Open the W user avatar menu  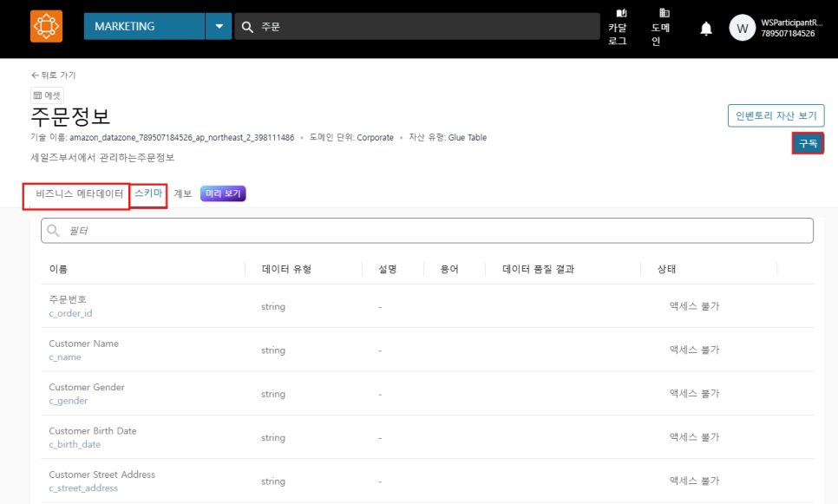(742, 28)
